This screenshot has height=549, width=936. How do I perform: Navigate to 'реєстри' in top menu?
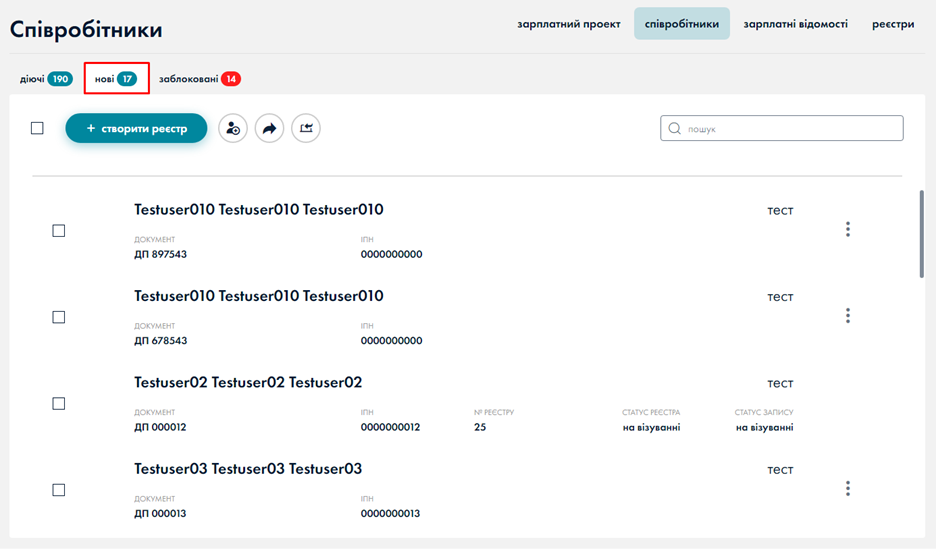[892, 23]
